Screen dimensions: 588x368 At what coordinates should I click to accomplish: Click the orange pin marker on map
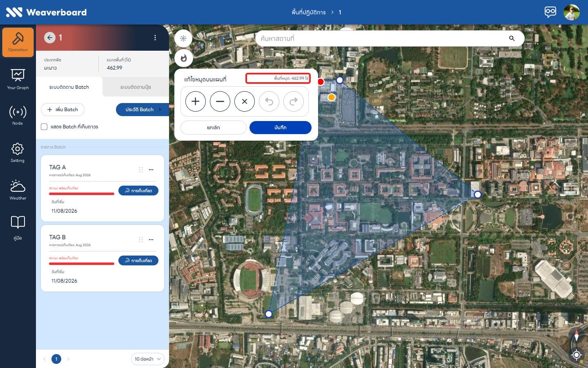click(332, 97)
